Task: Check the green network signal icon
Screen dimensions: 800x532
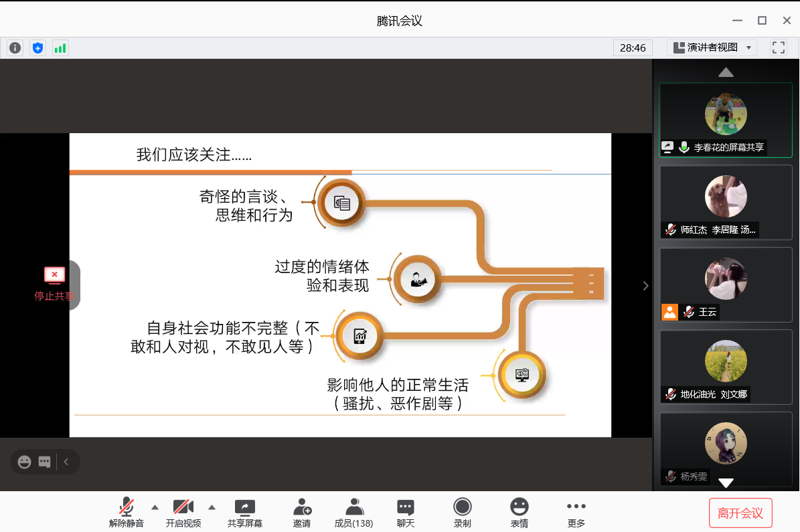Action: (60, 48)
